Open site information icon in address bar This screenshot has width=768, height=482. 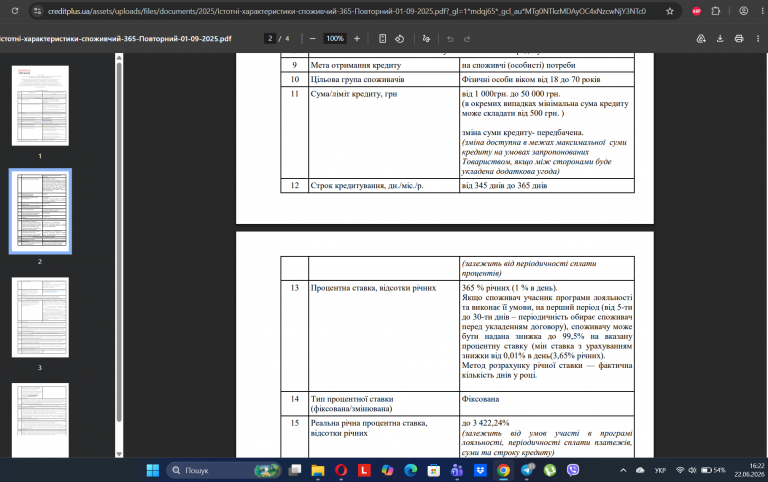tap(37, 11)
